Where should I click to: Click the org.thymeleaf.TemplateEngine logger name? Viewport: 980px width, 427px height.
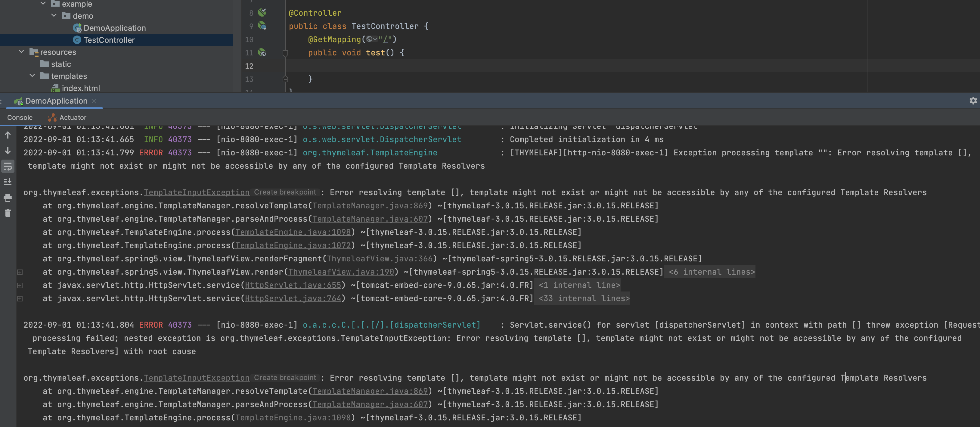tap(370, 153)
